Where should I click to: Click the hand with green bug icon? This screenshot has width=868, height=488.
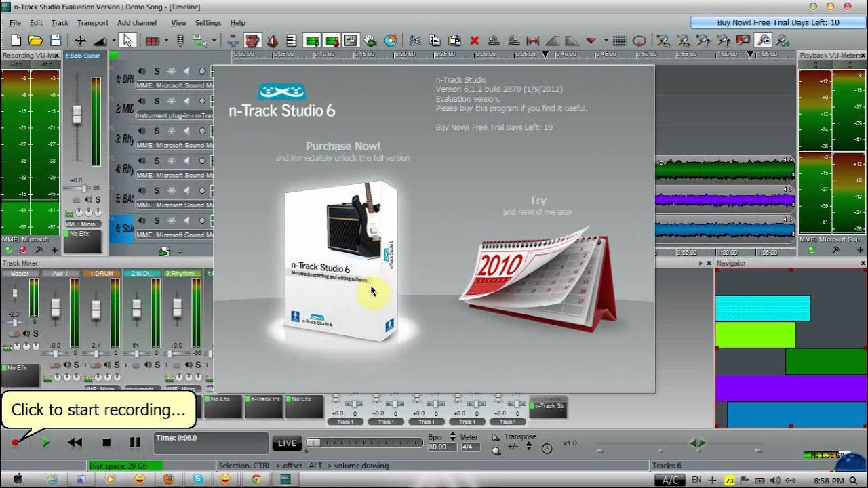(370, 41)
